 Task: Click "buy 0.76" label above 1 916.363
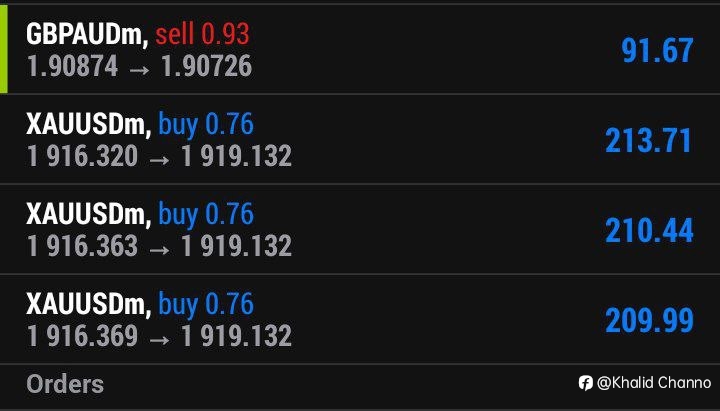coord(206,214)
